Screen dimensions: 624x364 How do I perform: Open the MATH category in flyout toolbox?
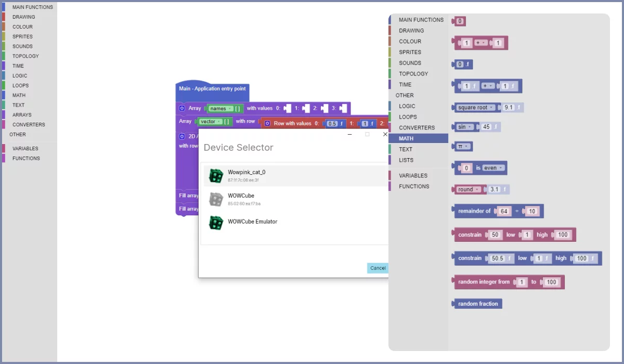tap(406, 138)
